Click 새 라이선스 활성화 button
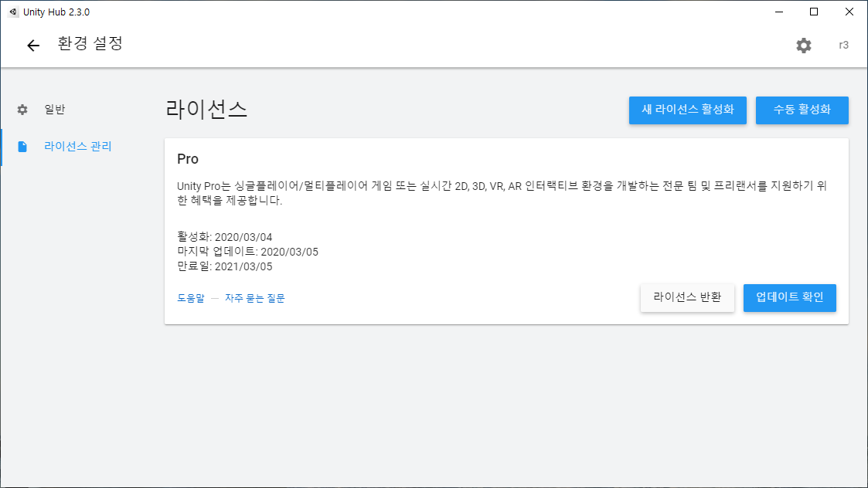Viewport: 868px width, 488px height. coord(688,110)
